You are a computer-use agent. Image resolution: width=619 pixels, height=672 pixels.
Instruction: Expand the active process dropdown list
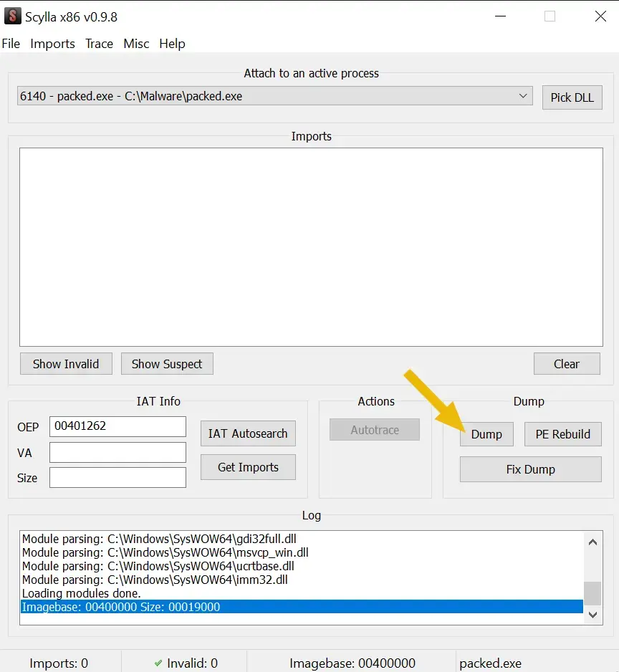pyautogui.click(x=522, y=96)
